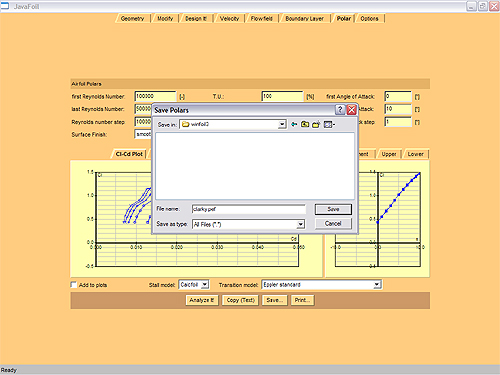
Task: Click the first Reynolds Number field
Action: pyautogui.click(x=155, y=96)
